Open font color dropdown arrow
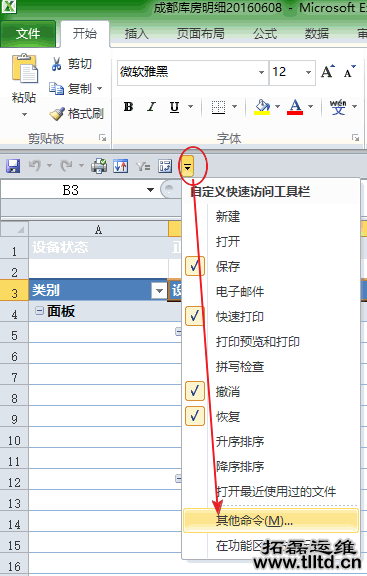367x576 pixels. click(x=310, y=107)
